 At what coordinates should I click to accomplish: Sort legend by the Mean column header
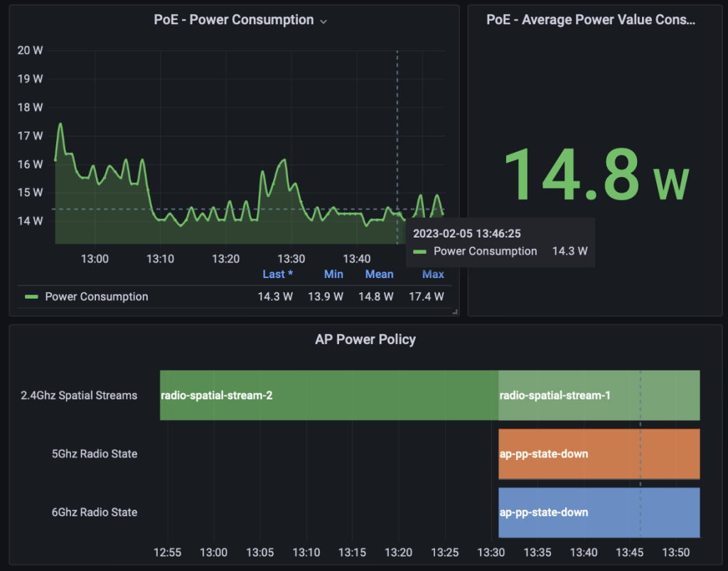pyautogui.click(x=379, y=274)
